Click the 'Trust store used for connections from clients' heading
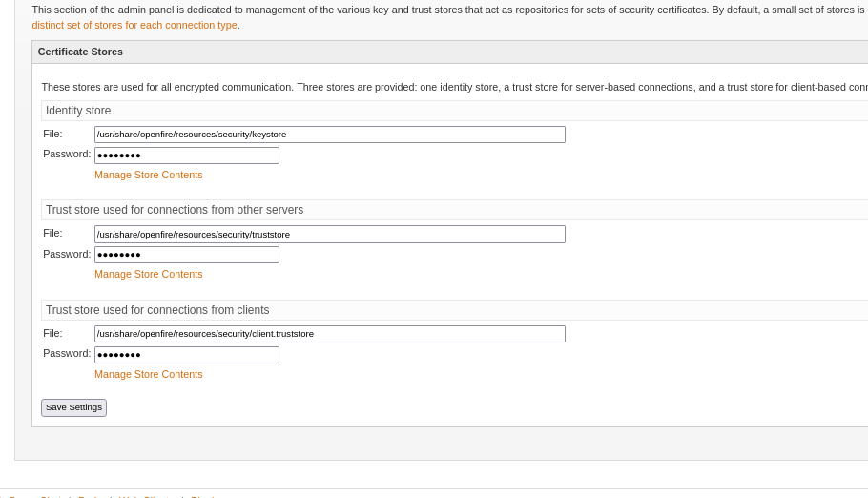 click(x=157, y=310)
